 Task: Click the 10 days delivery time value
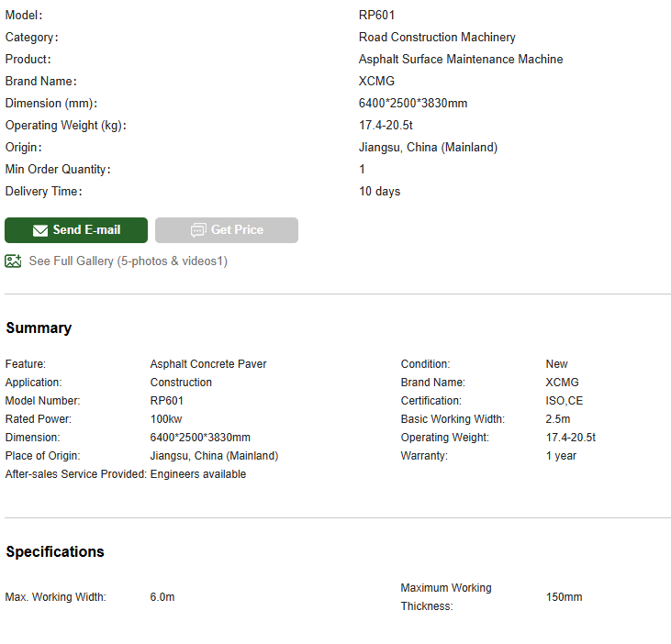pos(379,192)
